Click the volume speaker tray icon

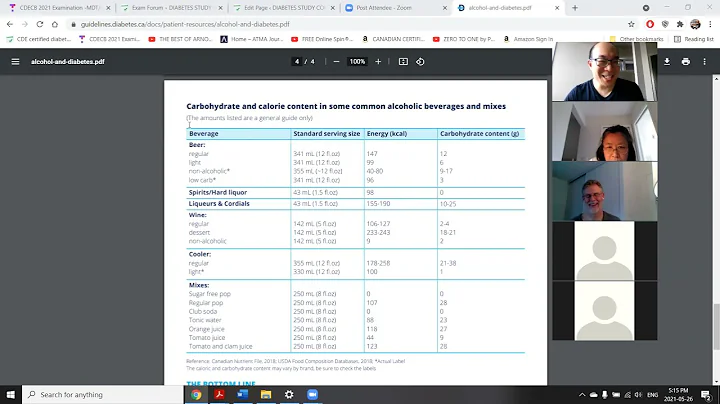click(638, 394)
